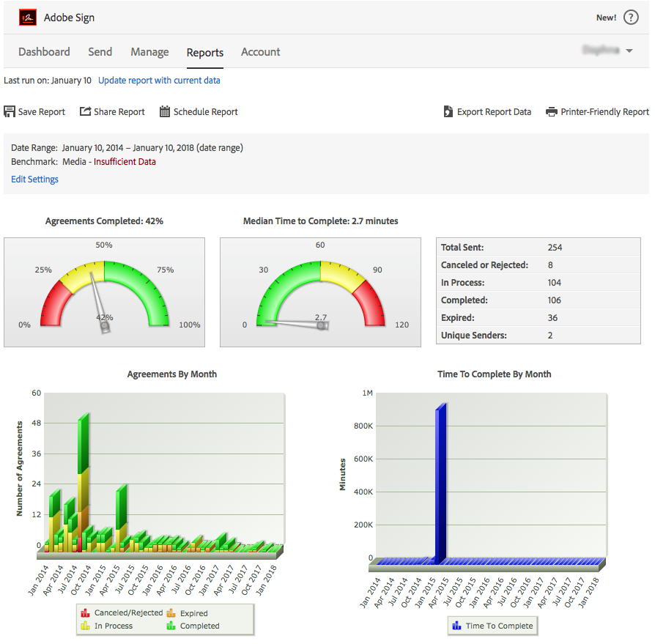Click the Save Report floppy disk icon
This screenshot has width=655, height=644.
pyautogui.click(x=9, y=111)
